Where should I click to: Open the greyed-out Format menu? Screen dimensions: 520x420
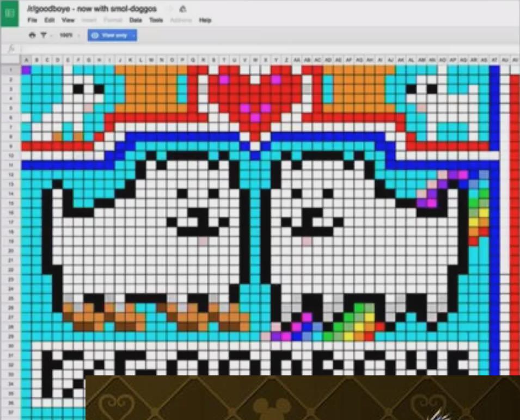point(113,20)
